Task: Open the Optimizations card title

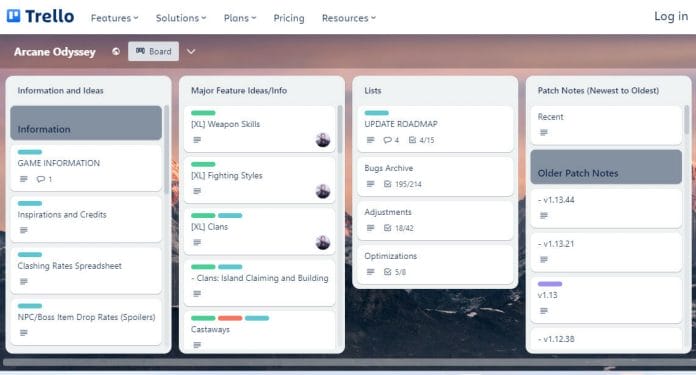Action: click(x=391, y=256)
